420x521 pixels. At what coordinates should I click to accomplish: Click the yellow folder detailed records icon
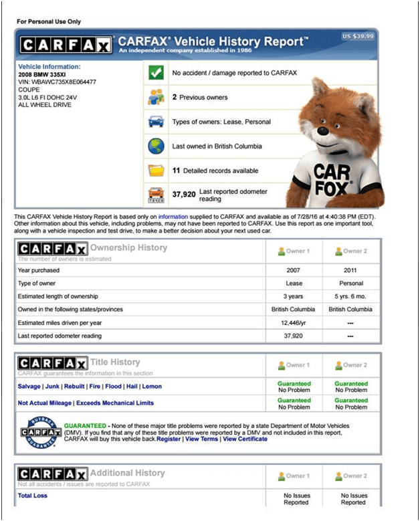(x=156, y=171)
